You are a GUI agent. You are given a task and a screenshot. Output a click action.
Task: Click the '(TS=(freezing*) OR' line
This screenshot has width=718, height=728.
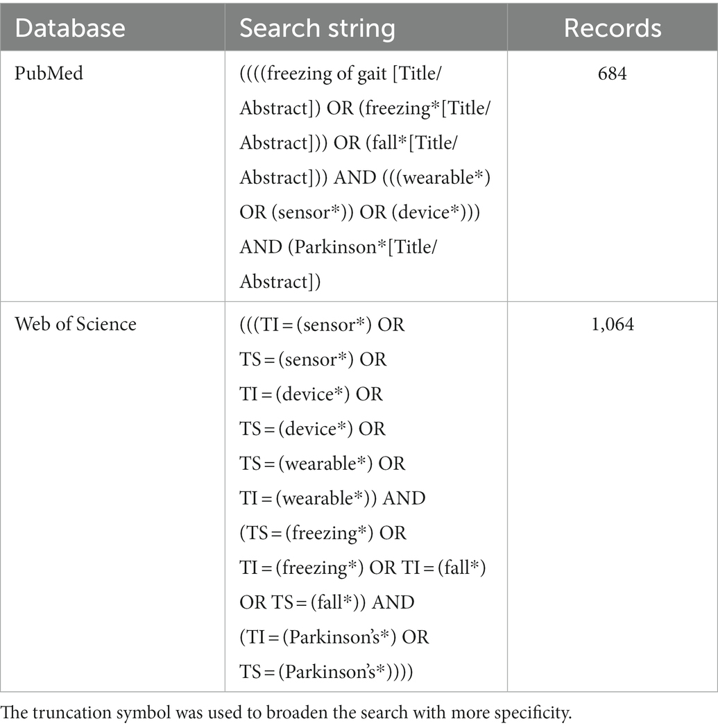(x=323, y=533)
